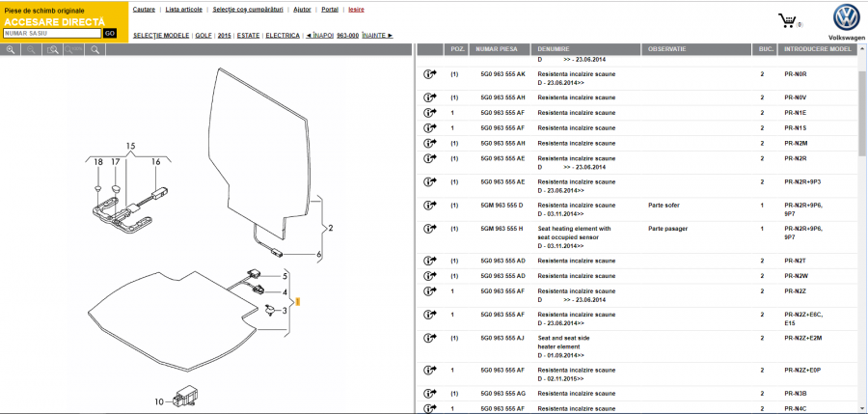The image size is (868, 414).
Task: Click the NUMAR SASIU input field
Action: click(52, 33)
